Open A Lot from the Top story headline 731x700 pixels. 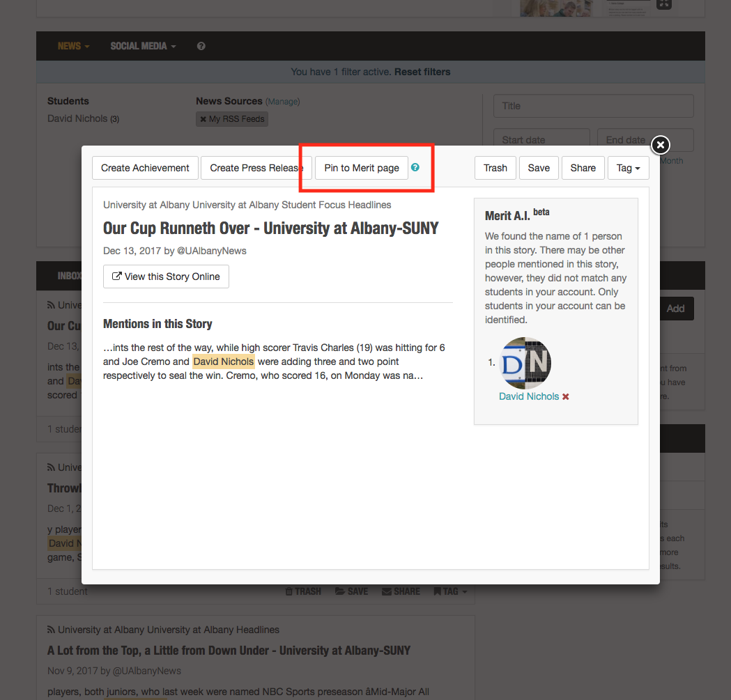click(229, 651)
